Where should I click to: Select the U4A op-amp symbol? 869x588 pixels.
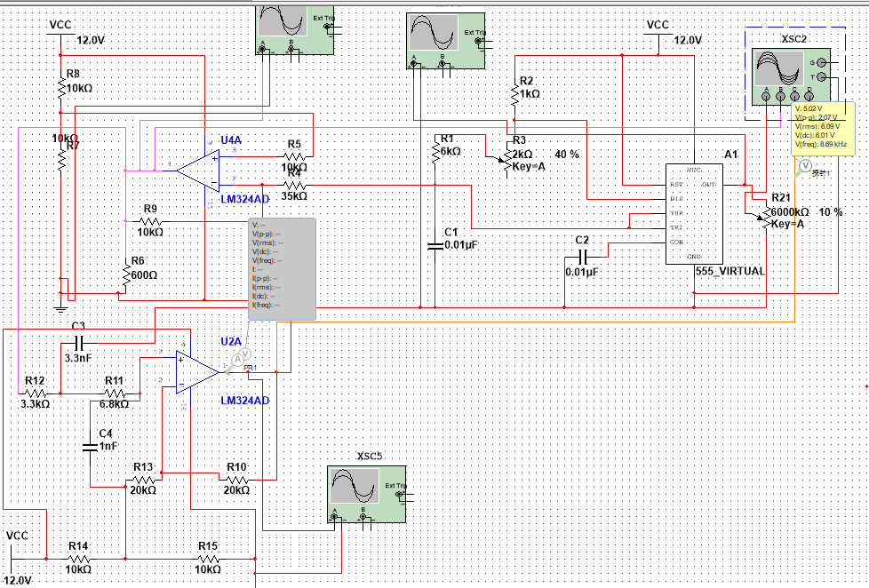pos(198,171)
